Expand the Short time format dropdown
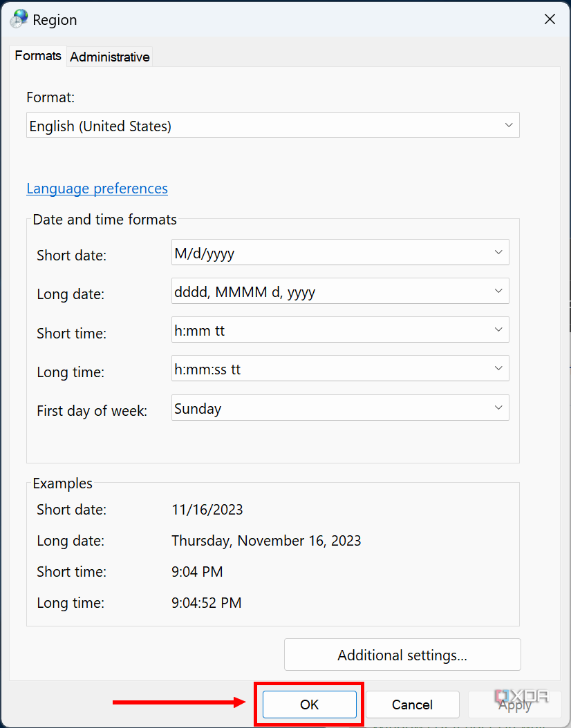 tap(340, 330)
